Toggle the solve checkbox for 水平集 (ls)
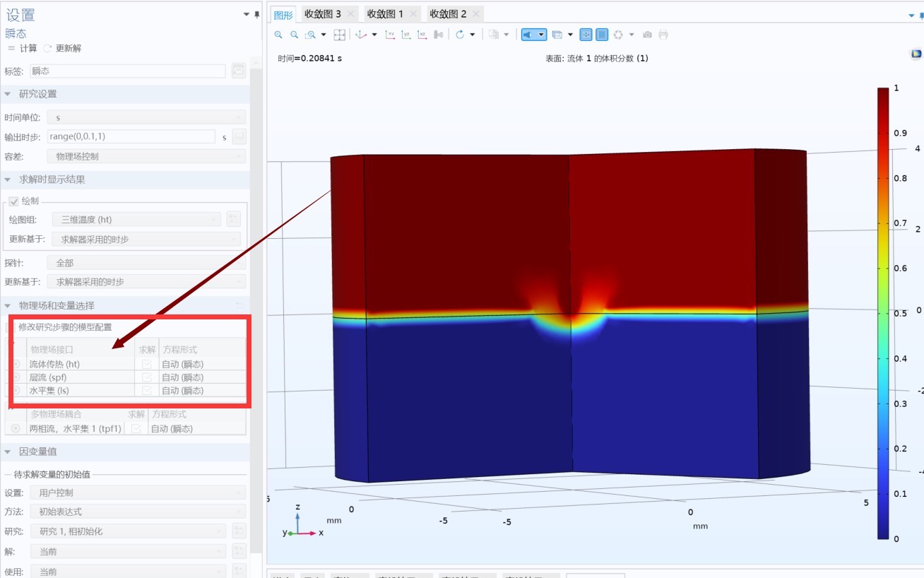Viewport: 924px width, 578px height. coord(147,390)
